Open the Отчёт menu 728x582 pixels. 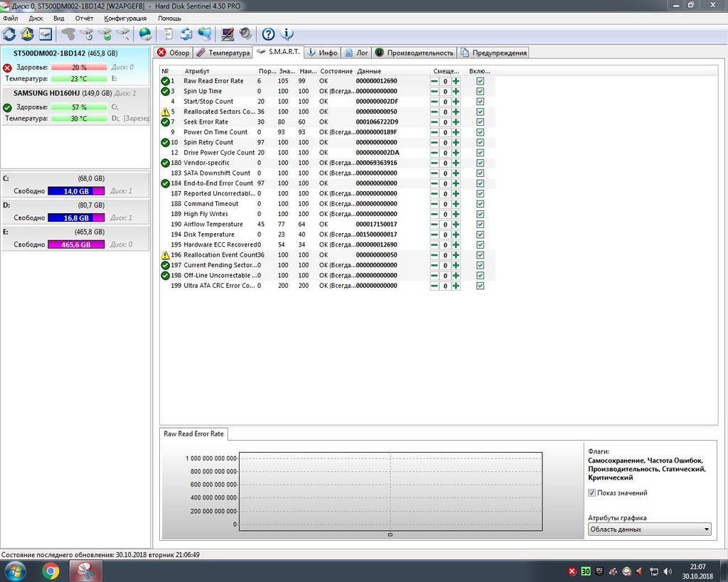click(x=84, y=18)
